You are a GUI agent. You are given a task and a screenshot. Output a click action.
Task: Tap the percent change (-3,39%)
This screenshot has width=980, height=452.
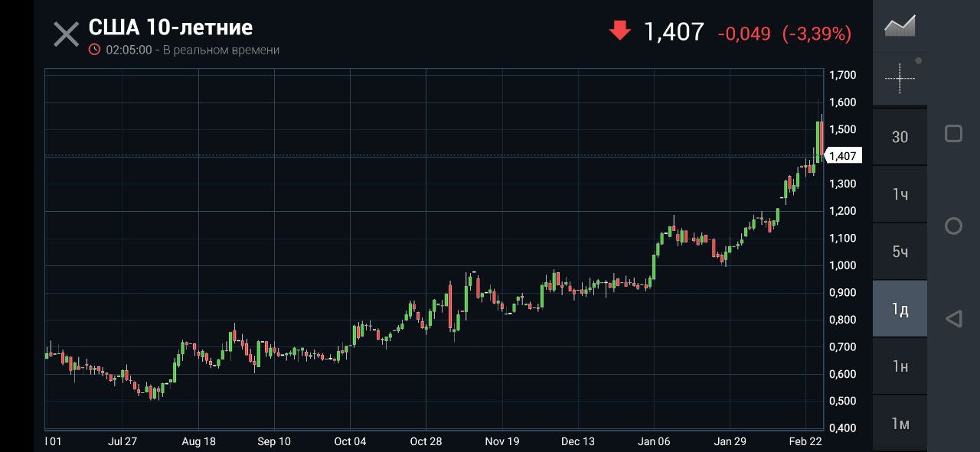[x=817, y=34]
